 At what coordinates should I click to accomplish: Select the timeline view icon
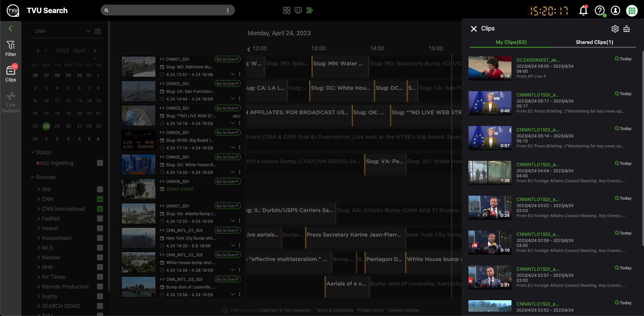309,10
